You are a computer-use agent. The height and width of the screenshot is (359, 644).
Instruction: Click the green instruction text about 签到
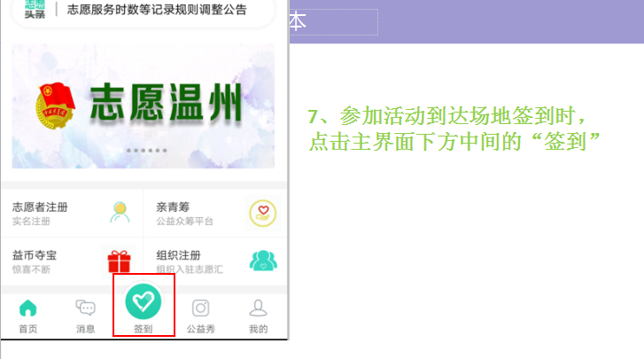(454, 129)
